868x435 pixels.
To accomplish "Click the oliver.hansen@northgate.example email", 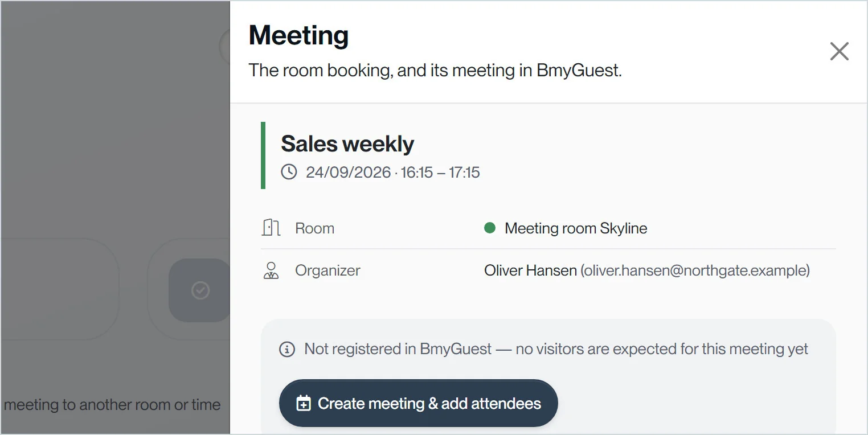I will [x=695, y=270].
